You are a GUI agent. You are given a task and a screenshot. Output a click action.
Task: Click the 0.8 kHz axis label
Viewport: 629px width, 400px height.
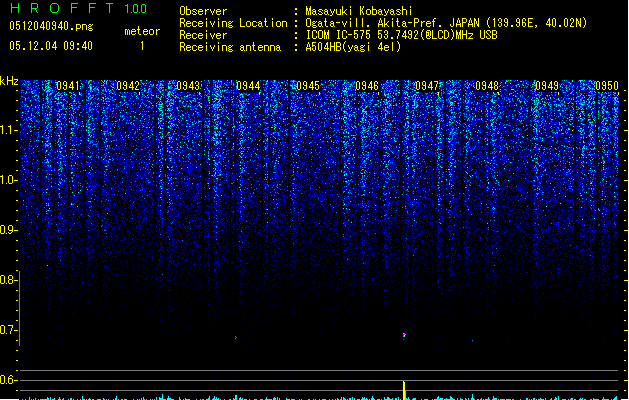(x=9, y=280)
